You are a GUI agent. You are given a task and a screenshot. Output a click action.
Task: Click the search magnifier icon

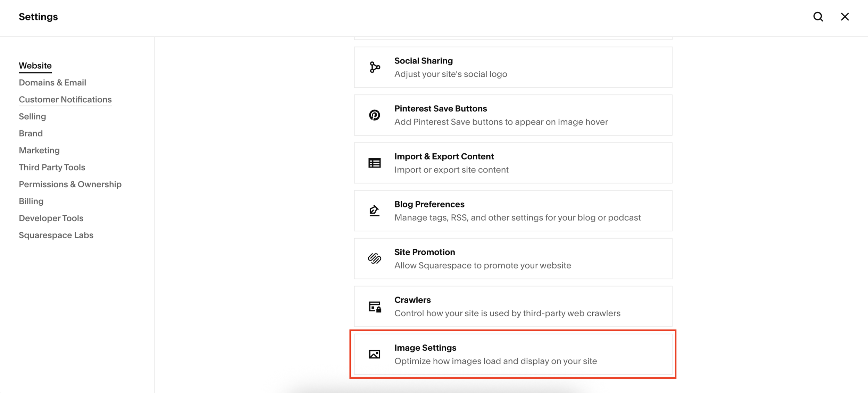818,17
